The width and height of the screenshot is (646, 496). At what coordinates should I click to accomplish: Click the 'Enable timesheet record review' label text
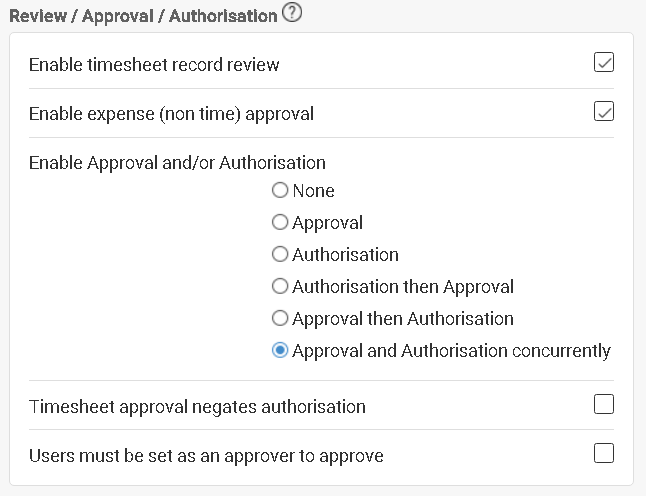154,65
